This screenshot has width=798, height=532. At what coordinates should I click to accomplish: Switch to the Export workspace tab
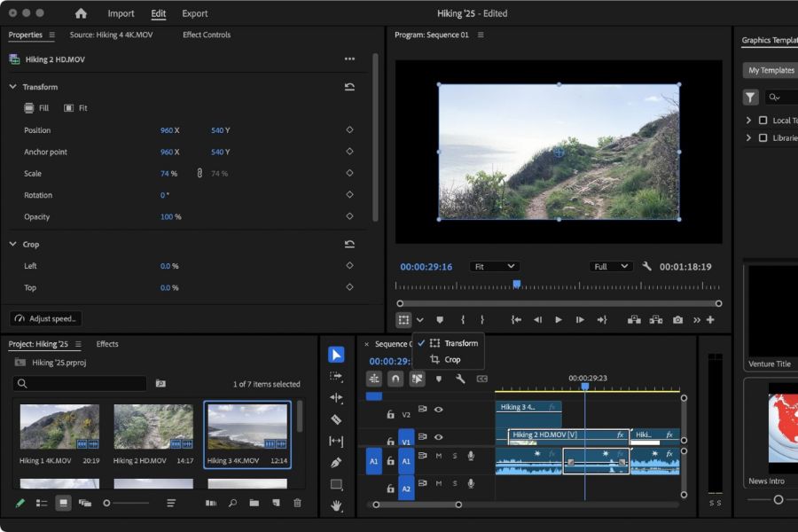pyautogui.click(x=195, y=13)
